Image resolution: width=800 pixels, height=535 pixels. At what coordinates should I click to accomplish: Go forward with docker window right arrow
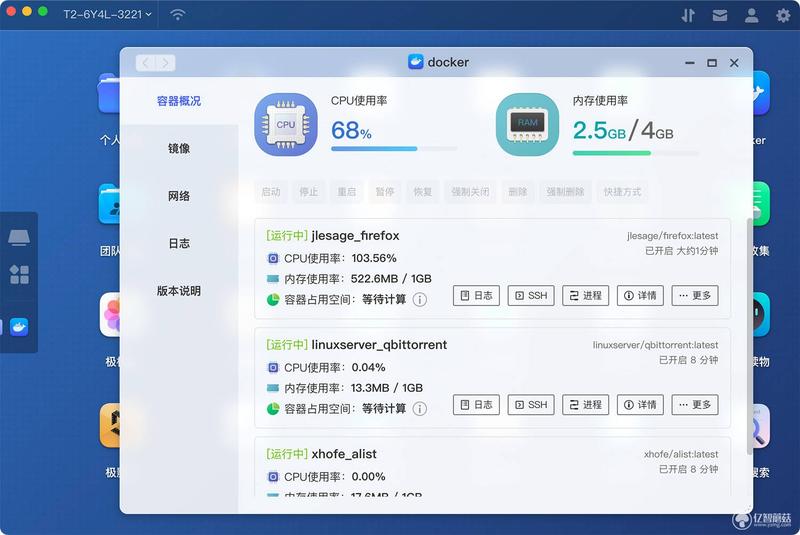165,63
